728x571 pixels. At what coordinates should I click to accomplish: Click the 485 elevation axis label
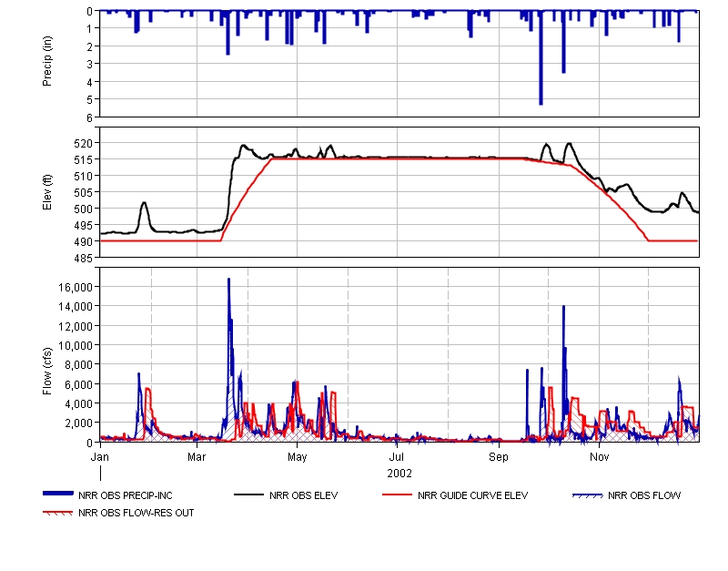84,258
